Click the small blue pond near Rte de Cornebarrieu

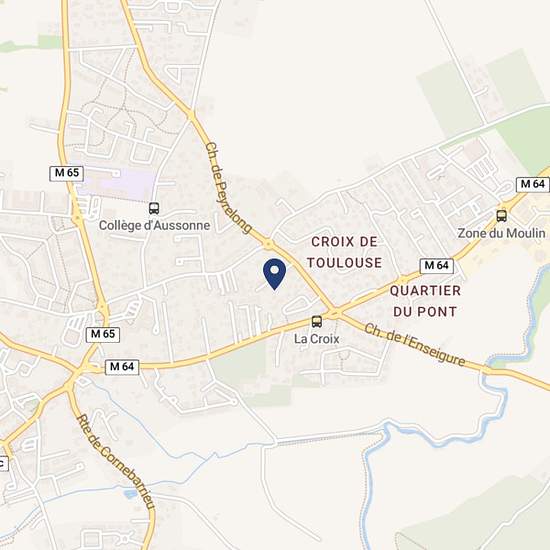(130, 494)
